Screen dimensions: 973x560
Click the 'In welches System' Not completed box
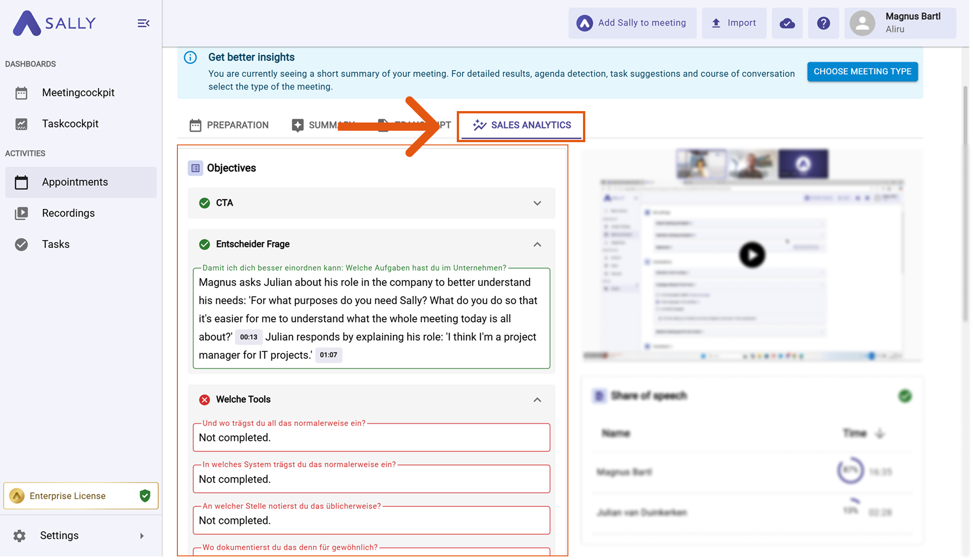371,479
